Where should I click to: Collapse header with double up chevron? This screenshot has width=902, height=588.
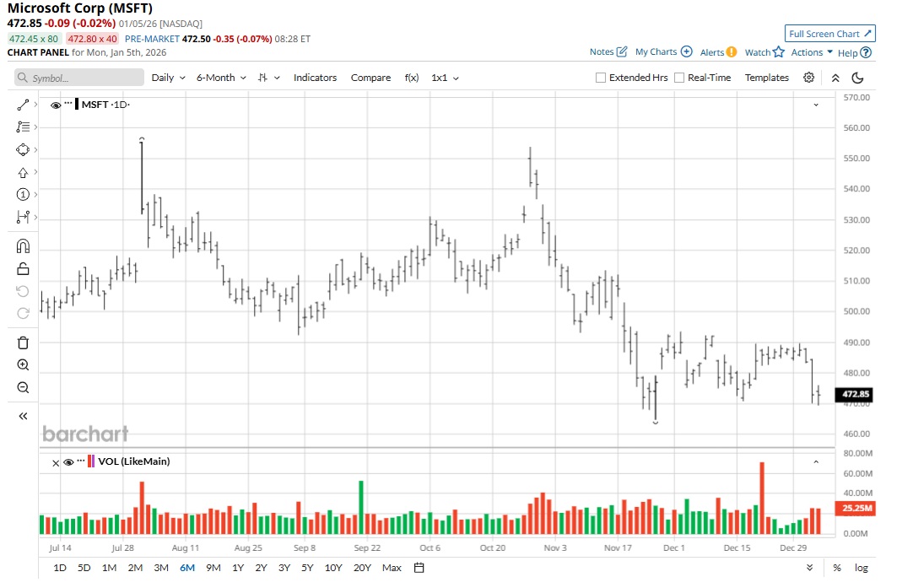pyautogui.click(x=835, y=78)
